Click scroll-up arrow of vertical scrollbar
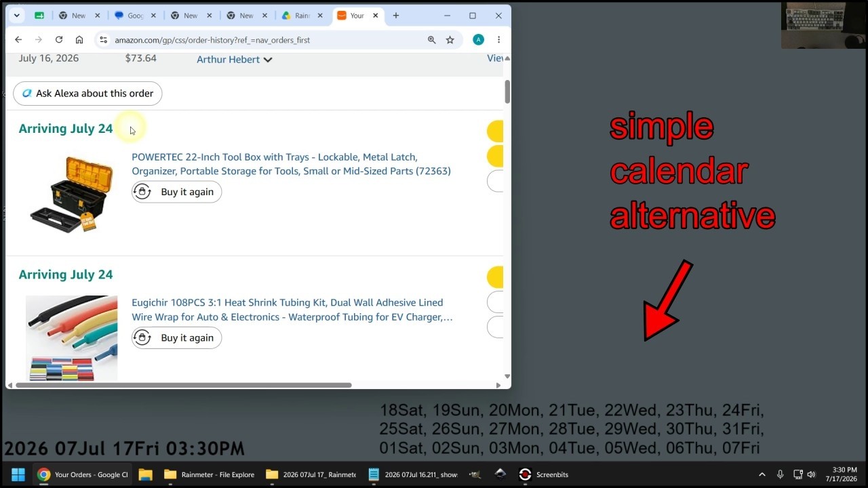Viewport: 868px width, 488px height. click(507, 58)
